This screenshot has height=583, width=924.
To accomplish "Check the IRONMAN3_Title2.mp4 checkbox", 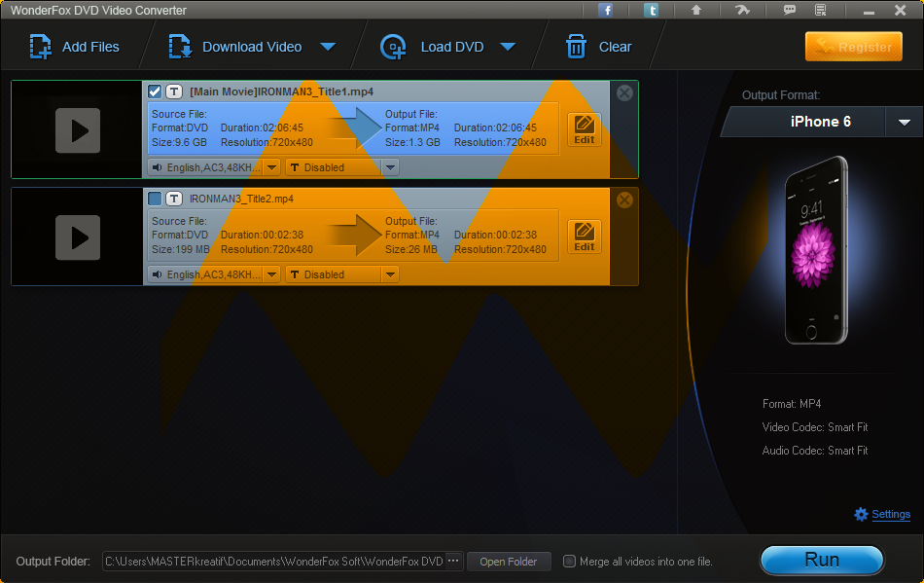I will [x=155, y=199].
